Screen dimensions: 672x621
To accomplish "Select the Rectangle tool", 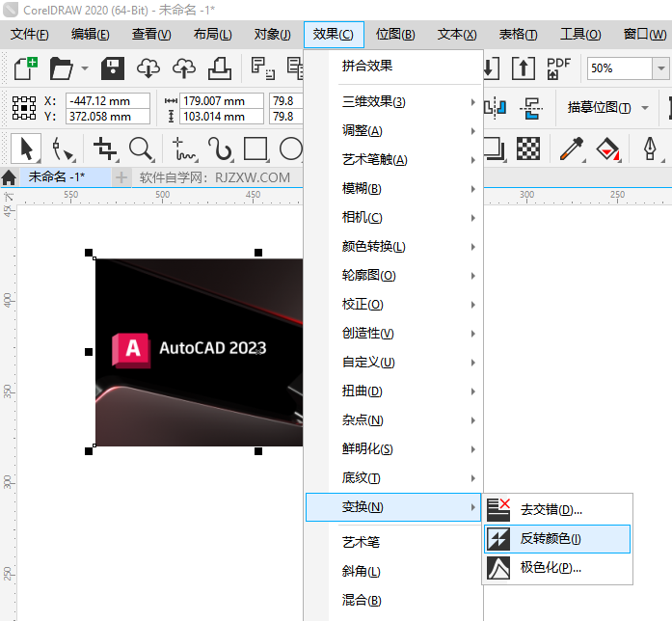I will (x=255, y=149).
